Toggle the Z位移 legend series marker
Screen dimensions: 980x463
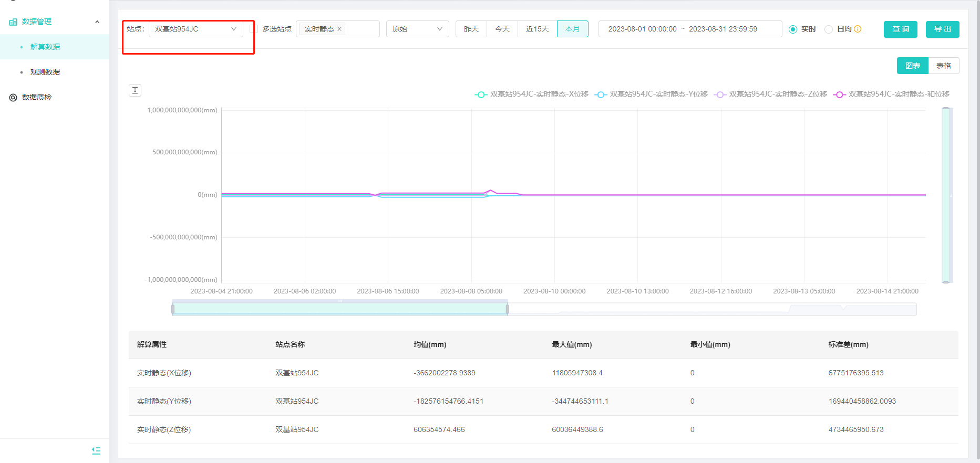click(720, 94)
